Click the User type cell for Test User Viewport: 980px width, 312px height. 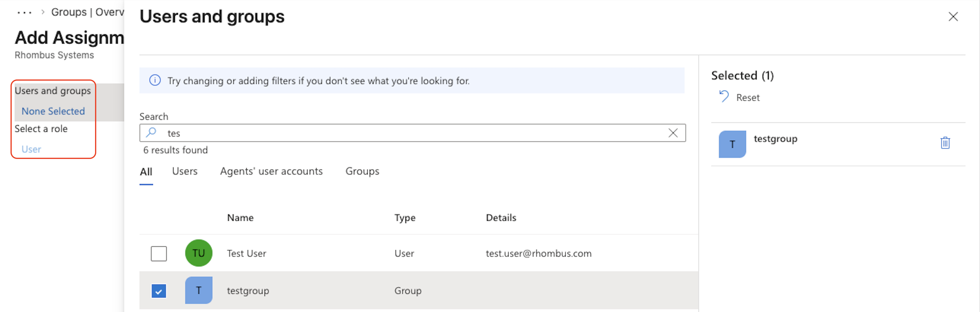(404, 253)
